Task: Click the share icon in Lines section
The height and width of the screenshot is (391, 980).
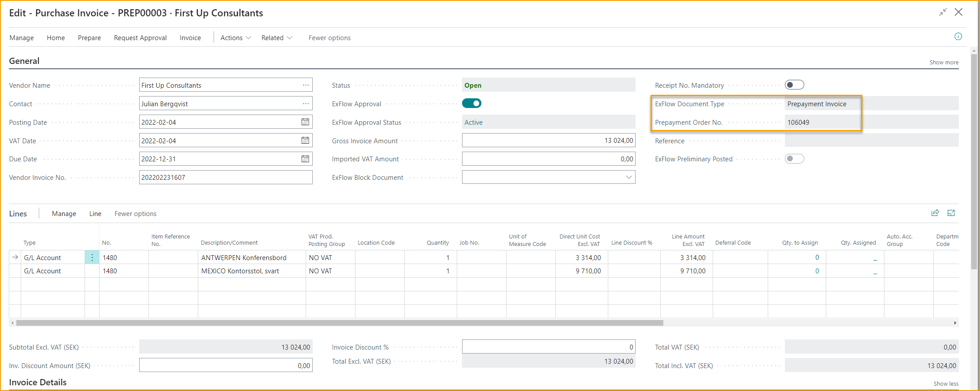Action: coord(935,213)
